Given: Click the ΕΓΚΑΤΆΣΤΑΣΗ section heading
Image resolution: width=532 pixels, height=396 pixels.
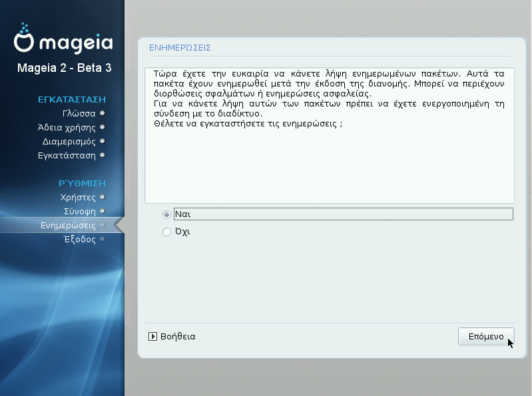Looking at the screenshot, I should pyautogui.click(x=72, y=99).
